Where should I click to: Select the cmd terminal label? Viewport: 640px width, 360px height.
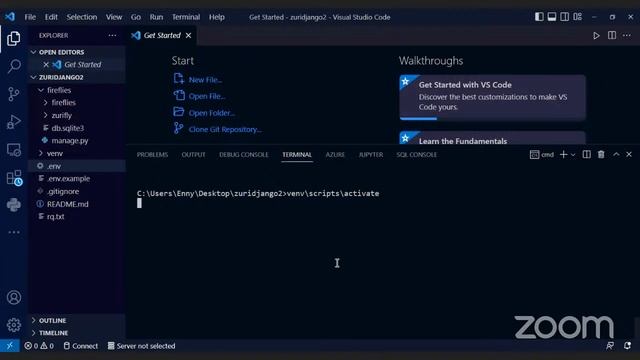[x=542, y=155]
